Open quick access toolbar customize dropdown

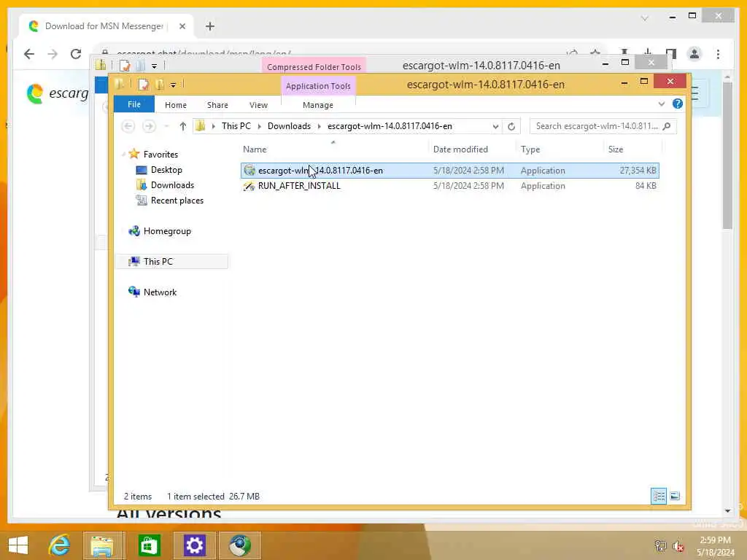(x=173, y=85)
